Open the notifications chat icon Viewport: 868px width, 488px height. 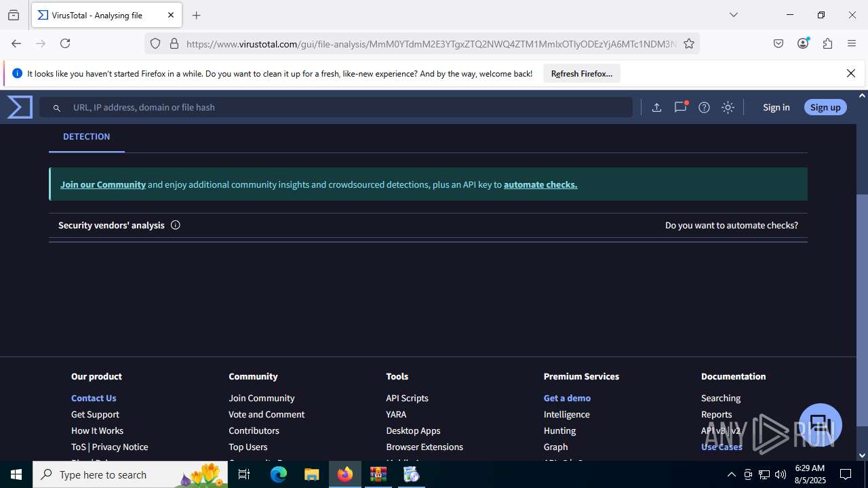coord(680,107)
